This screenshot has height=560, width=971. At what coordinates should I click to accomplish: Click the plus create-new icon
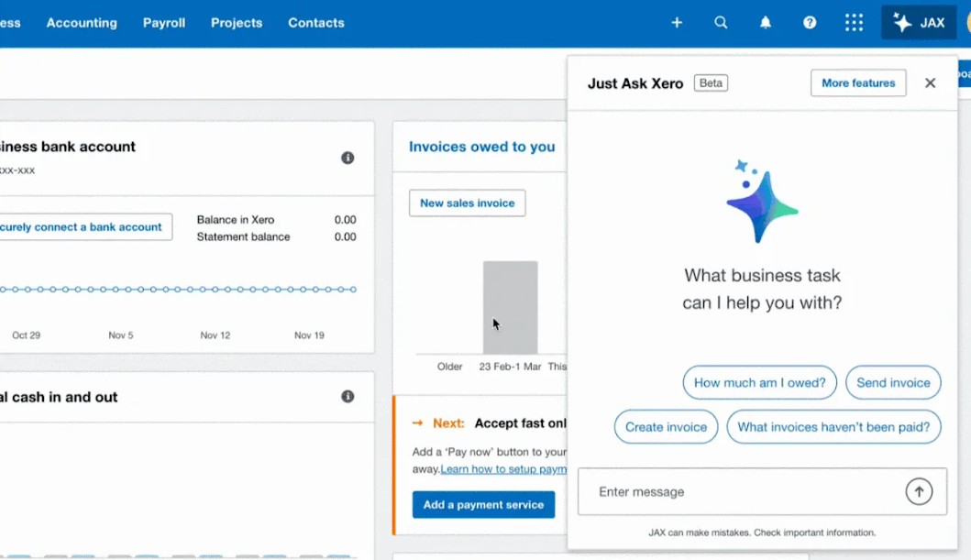click(x=677, y=23)
